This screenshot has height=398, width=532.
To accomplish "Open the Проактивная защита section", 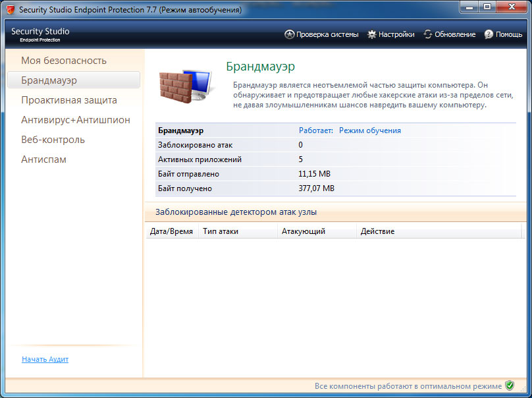I will click(x=67, y=99).
